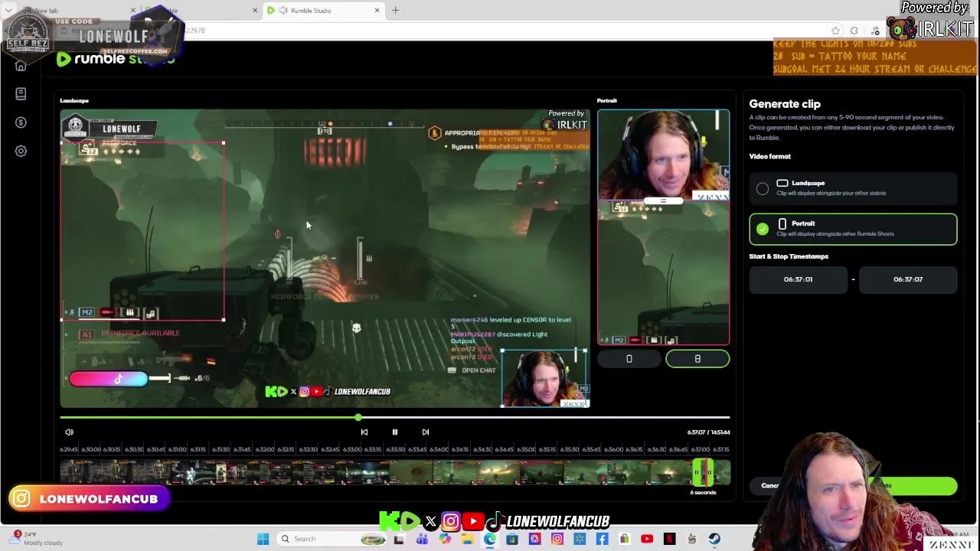The width and height of the screenshot is (980, 551).
Task: Grab the left green clip-range handle
Action: tap(696, 473)
